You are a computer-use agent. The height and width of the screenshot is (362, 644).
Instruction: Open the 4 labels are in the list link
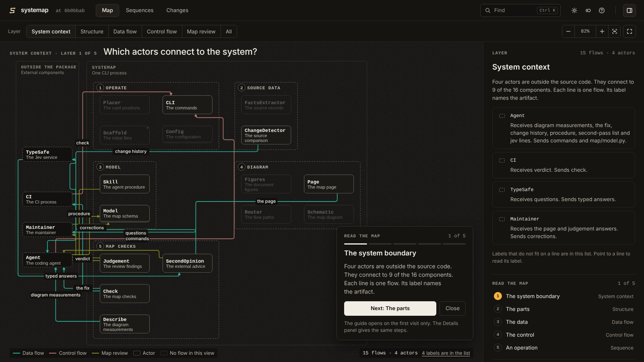tap(446, 353)
